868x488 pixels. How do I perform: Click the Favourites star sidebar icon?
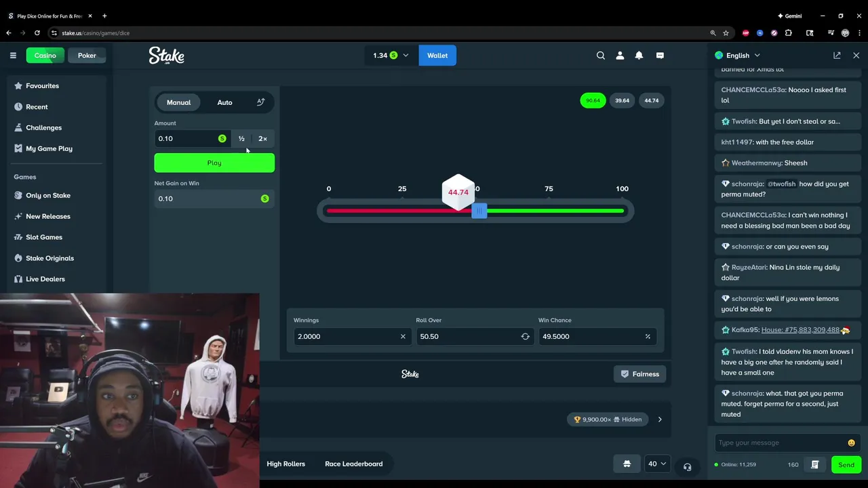[18, 85]
